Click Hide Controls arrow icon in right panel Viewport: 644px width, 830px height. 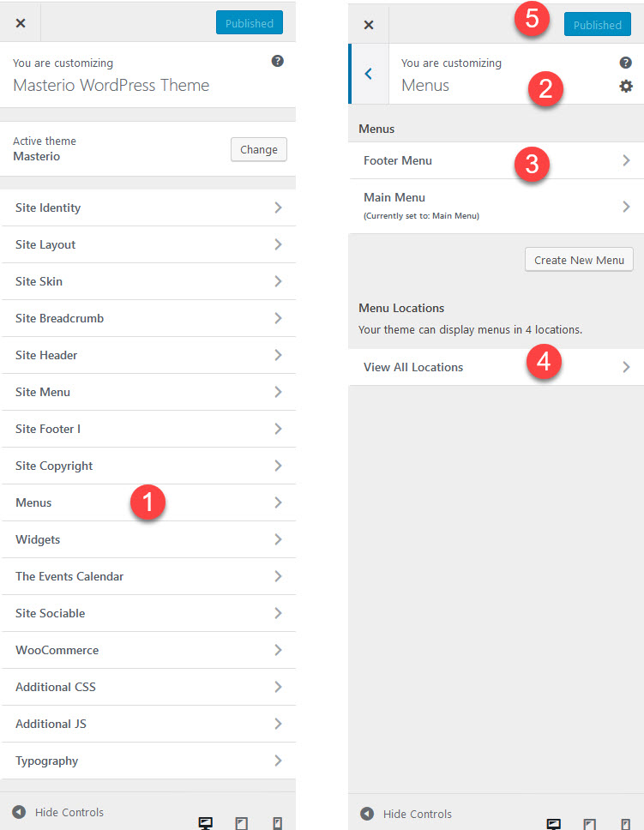(367, 813)
